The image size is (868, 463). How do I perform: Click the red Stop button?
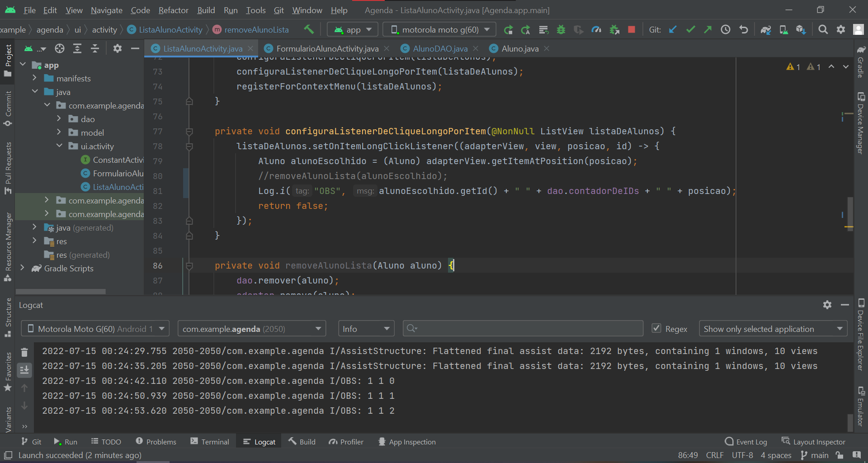tap(632, 29)
